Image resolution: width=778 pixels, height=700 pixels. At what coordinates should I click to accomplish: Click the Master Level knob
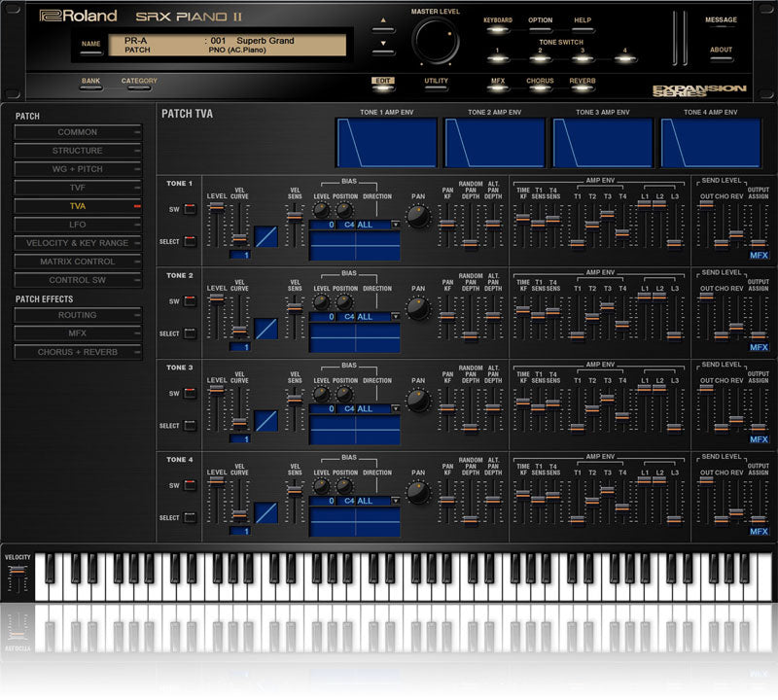pos(435,41)
